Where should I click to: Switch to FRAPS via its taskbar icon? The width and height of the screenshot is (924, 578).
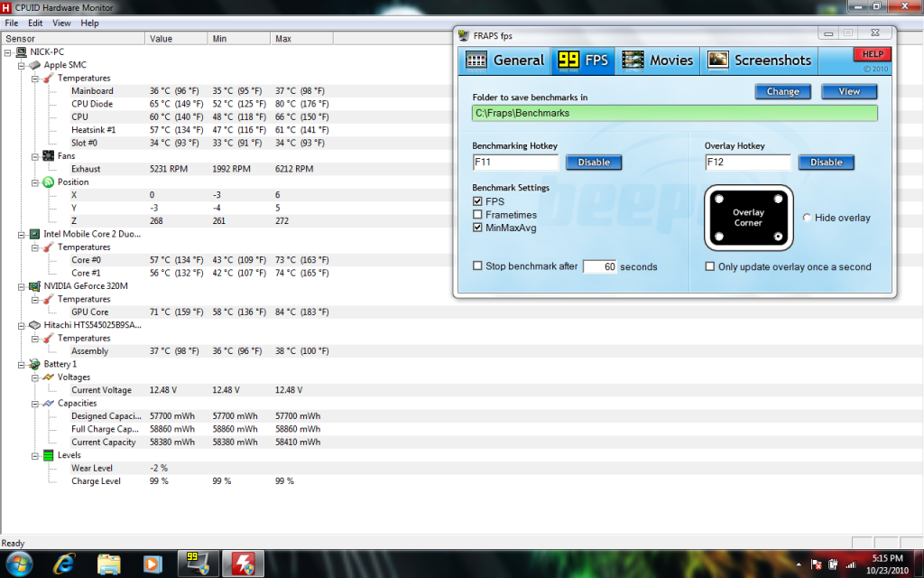coord(198,564)
